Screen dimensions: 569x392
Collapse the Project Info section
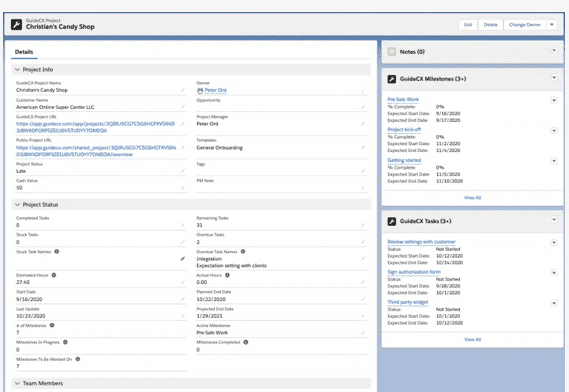[x=17, y=69]
